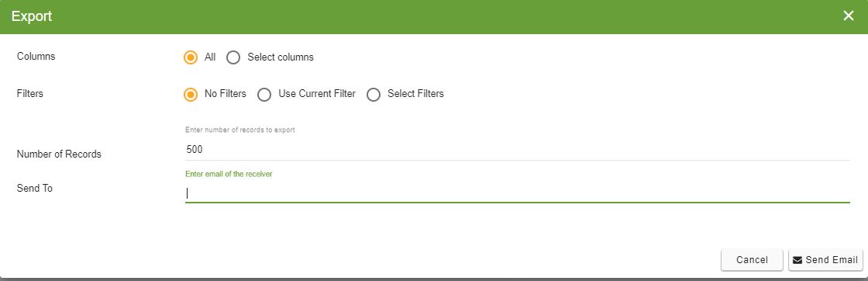
Task: Click the 'Enter number of records to export' hint
Action: (240, 130)
